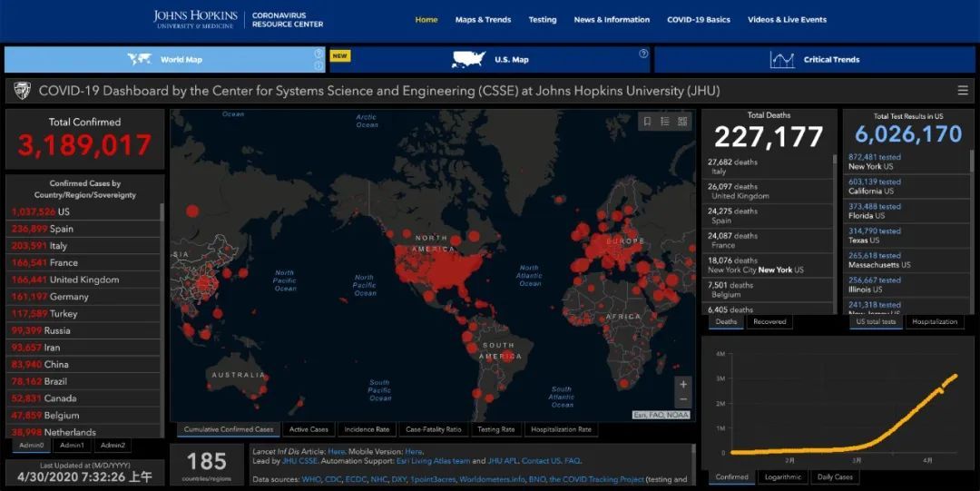Open the Worldometers.info data source link
Image resolution: width=980 pixels, height=491 pixels.
490,479
